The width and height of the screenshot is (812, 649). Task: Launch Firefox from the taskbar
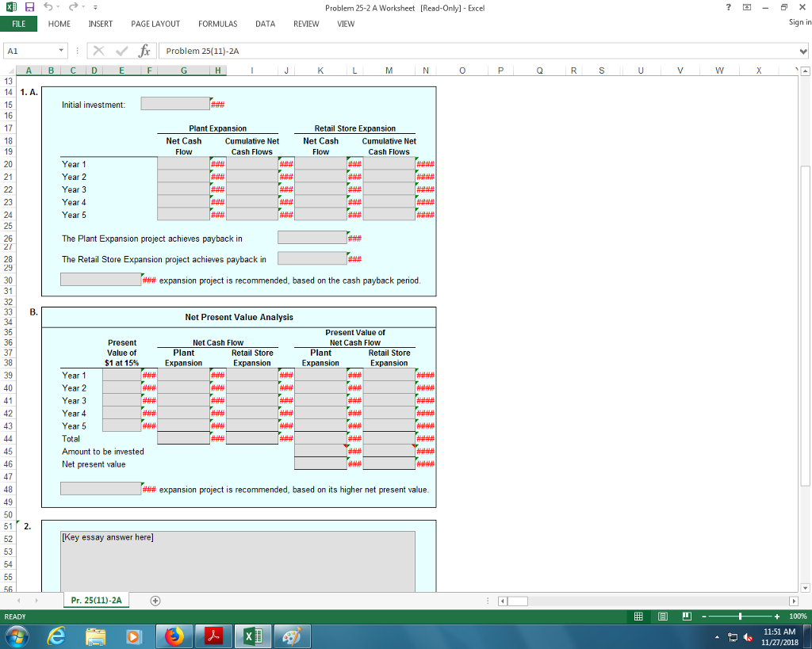(174, 636)
